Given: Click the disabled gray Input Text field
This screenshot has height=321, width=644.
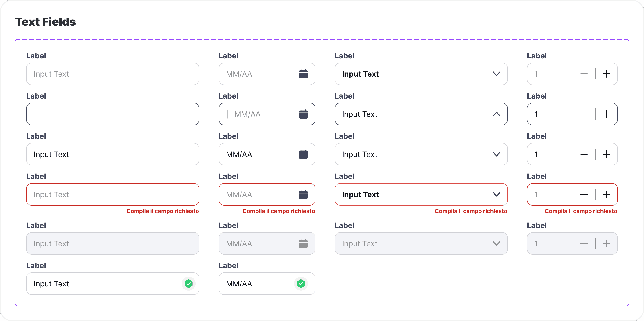Looking at the screenshot, I should [x=113, y=243].
